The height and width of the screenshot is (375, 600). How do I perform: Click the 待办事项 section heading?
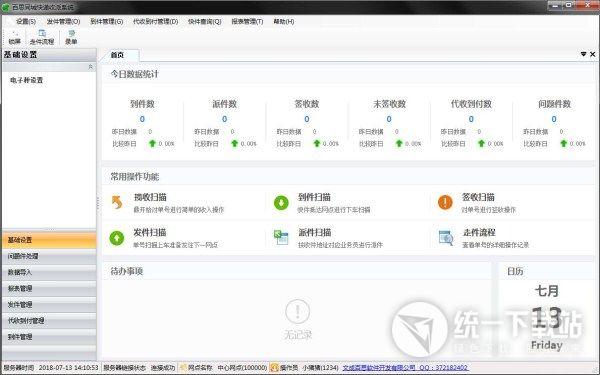(127, 271)
